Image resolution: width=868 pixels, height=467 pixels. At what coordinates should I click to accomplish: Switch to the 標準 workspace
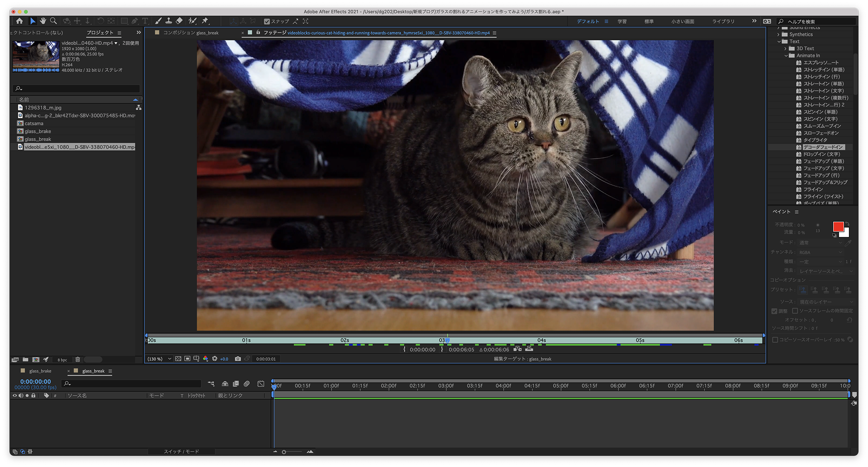(649, 22)
